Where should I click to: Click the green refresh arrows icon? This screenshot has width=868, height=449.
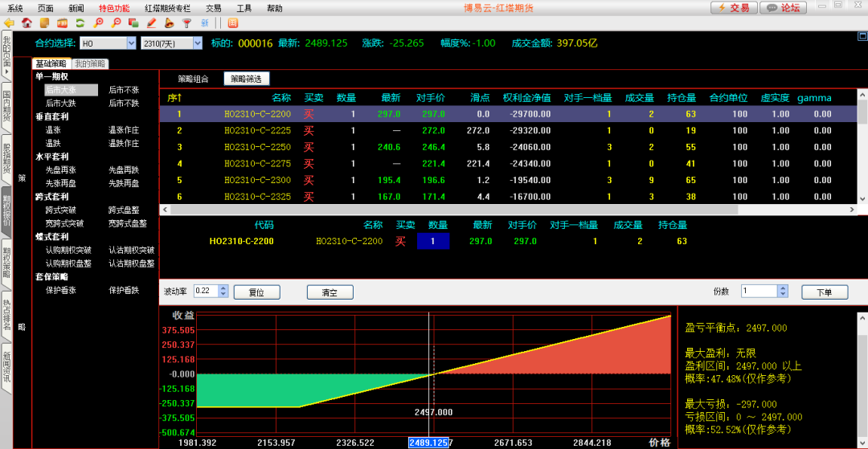[80, 22]
